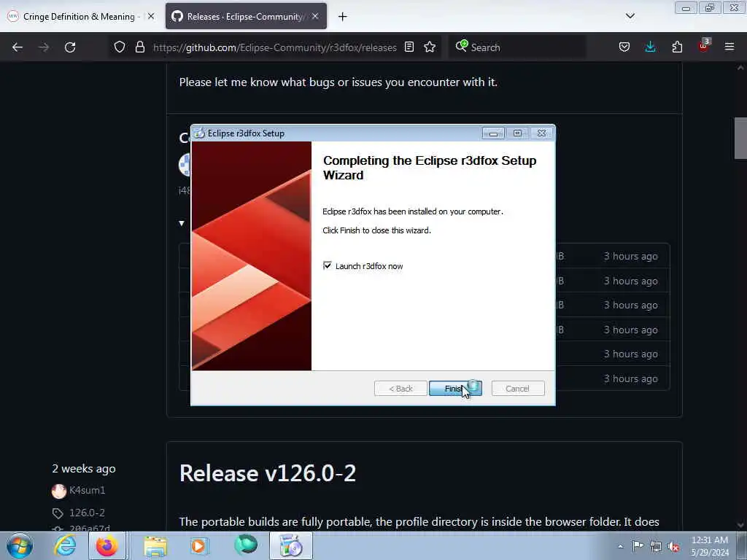Click the green round taskbar application icon
Image resolution: width=747 pixels, height=560 pixels.
[x=246, y=545]
